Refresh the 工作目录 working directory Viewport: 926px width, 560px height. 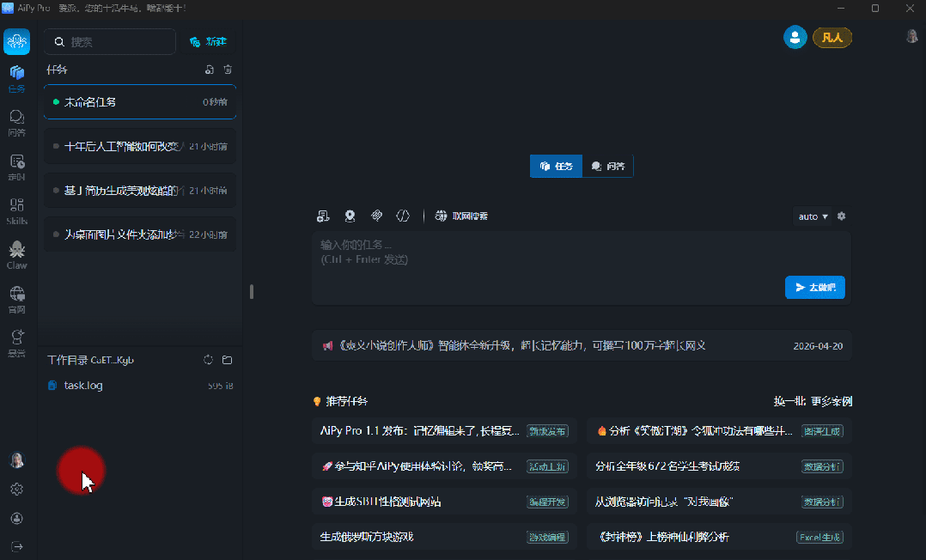[208, 360]
